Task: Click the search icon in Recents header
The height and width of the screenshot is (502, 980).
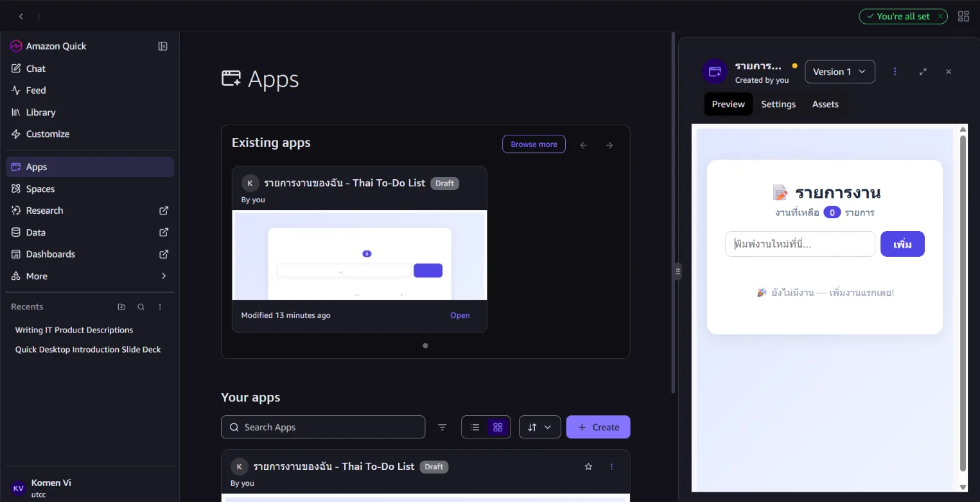Action: pos(141,307)
